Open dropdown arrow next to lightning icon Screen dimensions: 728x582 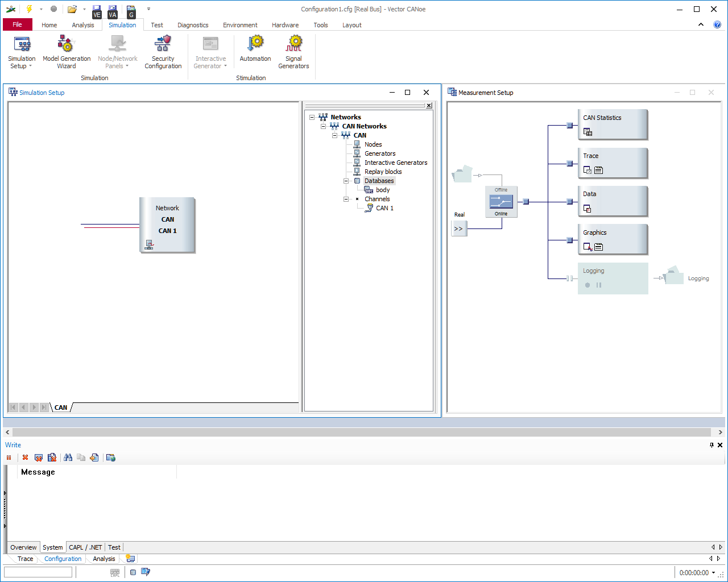coord(41,9)
